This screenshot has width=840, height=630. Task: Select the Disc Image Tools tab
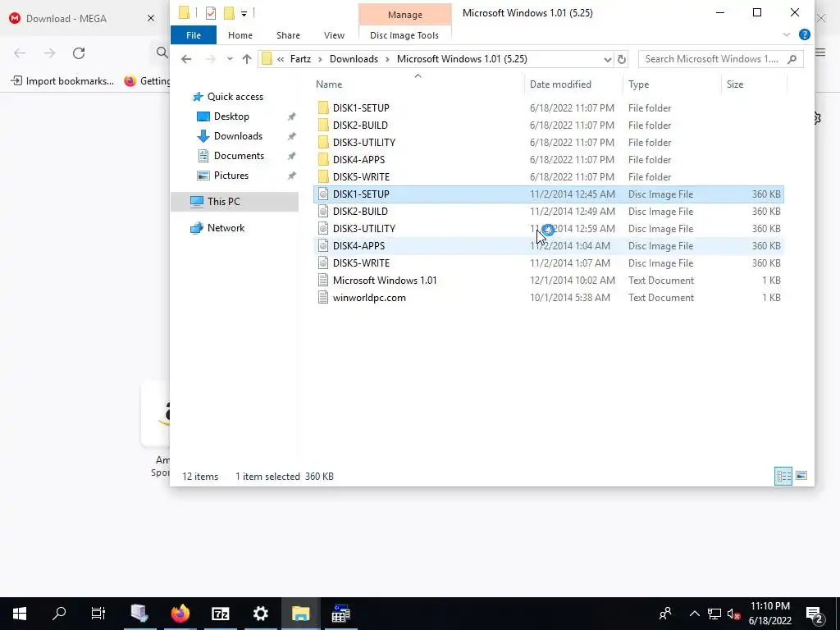(404, 35)
